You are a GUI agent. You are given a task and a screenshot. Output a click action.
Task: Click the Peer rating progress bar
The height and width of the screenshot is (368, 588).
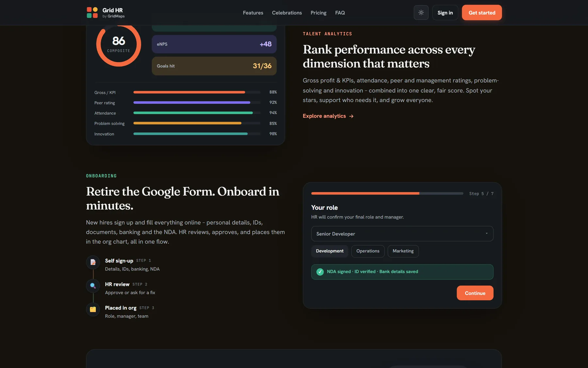tap(197, 102)
